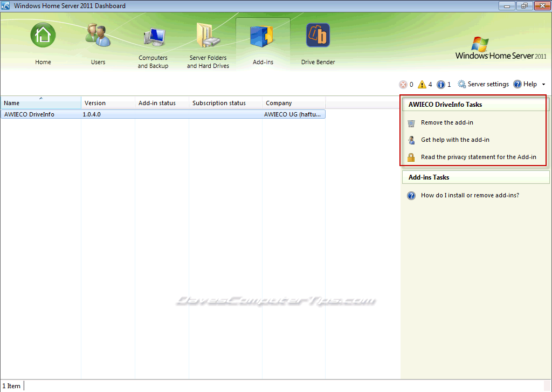Switch to the Users tab label
Viewport: 552px width, 392px height.
click(x=98, y=62)
